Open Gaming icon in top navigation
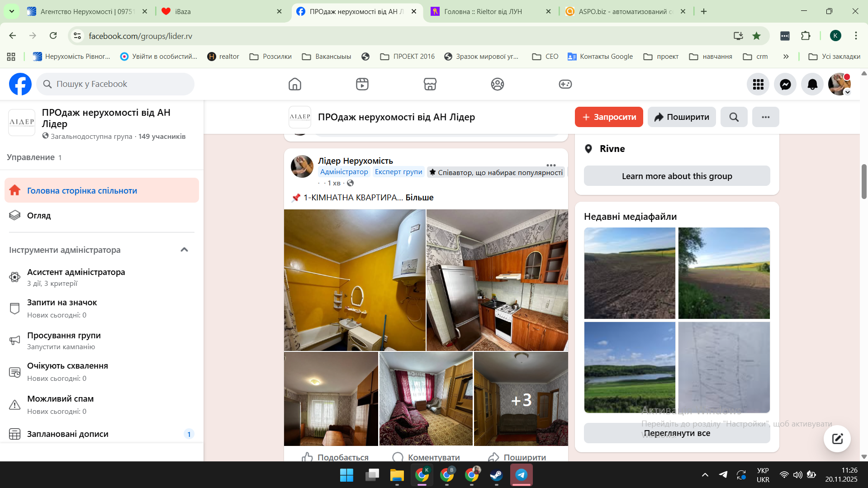The height and width of the screenshot is (488, 868). tap(565, 84)
